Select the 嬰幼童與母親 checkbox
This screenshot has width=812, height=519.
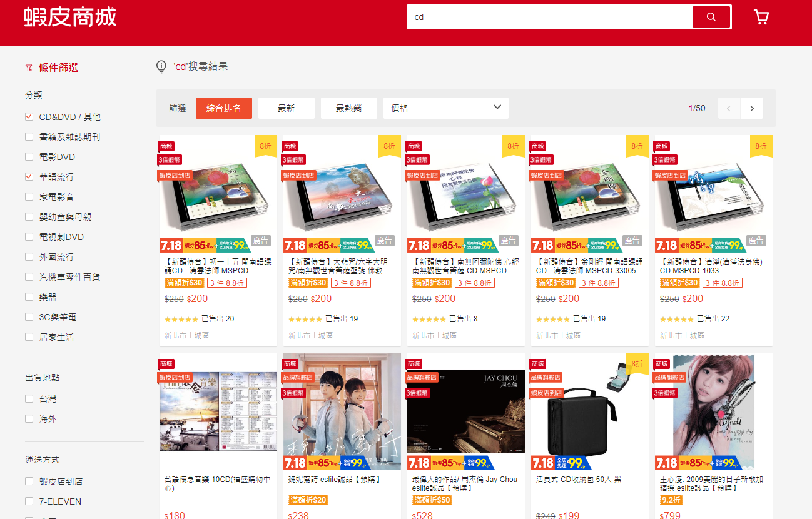[x=29, y=217]
